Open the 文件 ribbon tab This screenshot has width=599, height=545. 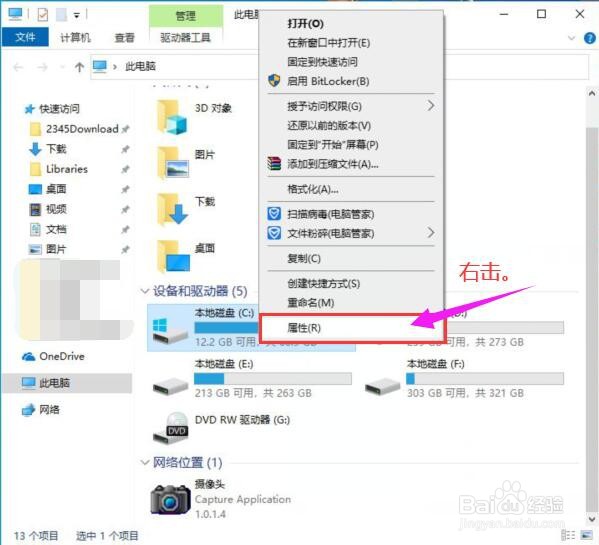pyautogui.click(x=25, y=37)
